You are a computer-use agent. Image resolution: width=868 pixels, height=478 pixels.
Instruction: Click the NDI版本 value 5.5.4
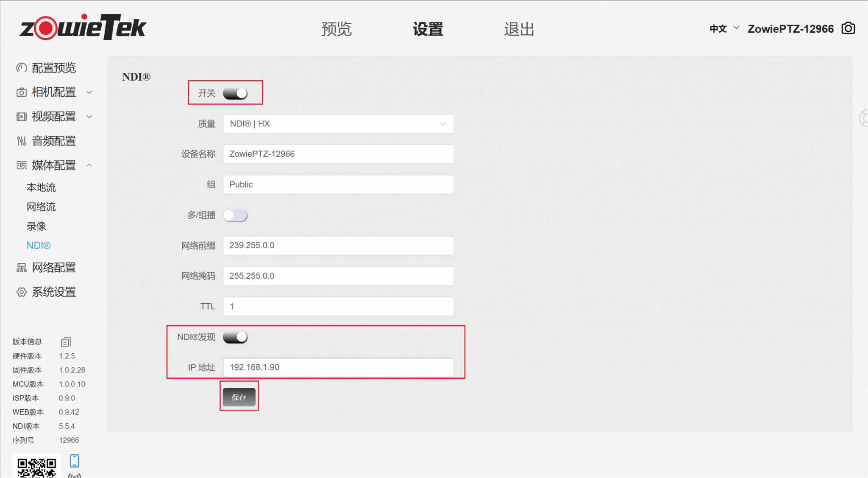67,426
